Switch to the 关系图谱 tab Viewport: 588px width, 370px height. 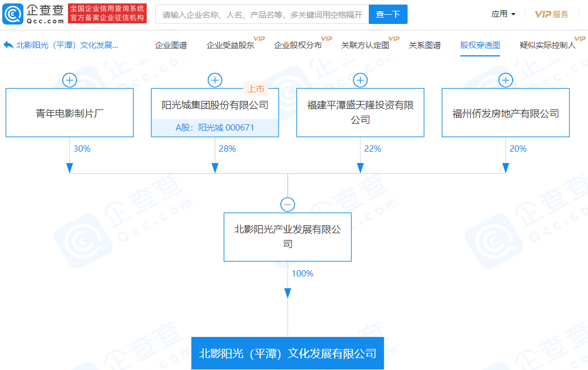[425, 45]
